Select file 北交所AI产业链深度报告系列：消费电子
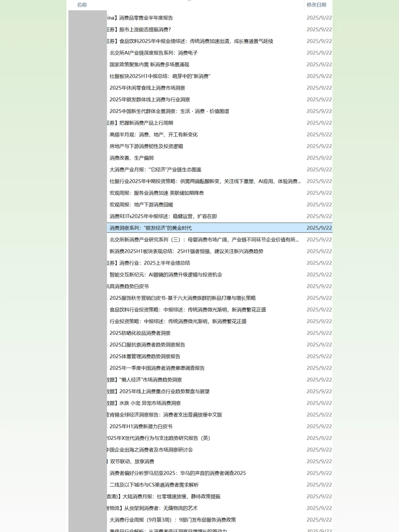Image resolution: width=399 pixels, height=532 pixels. [x=154, y=53]
